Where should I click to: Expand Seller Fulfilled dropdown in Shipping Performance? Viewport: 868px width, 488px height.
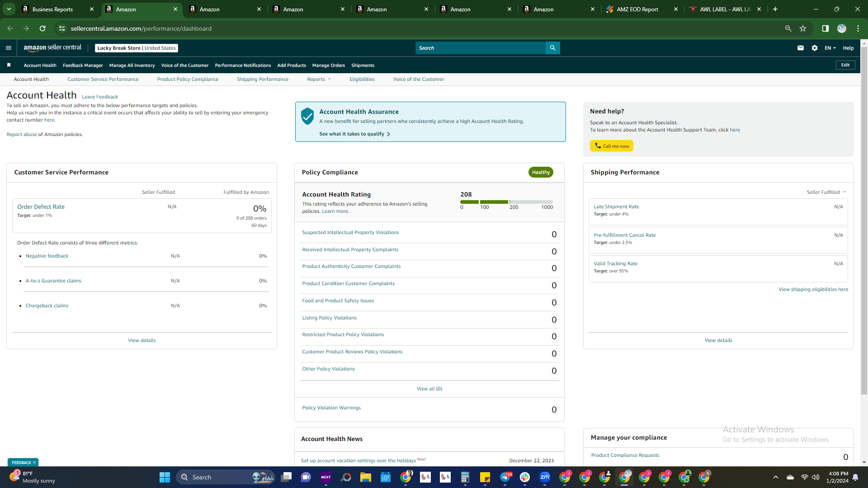pos(826,192)
